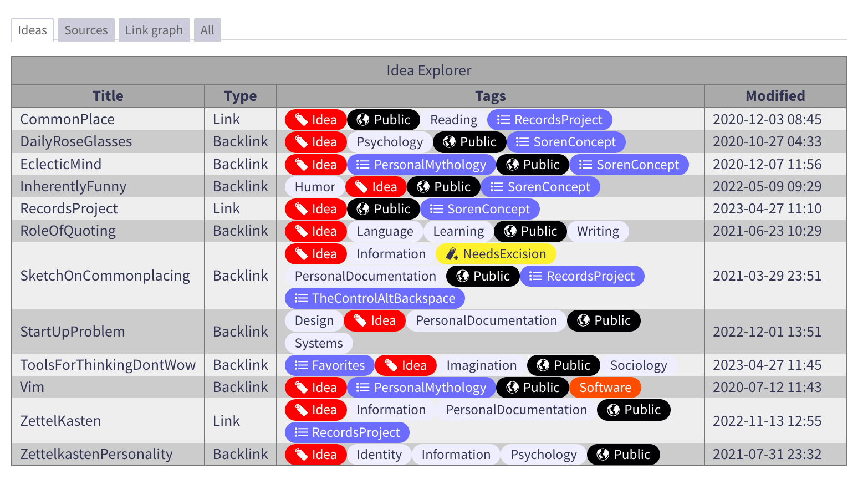Click the Favorites list tag
This screenshot has height=479, width=868.
click(330, 365)
